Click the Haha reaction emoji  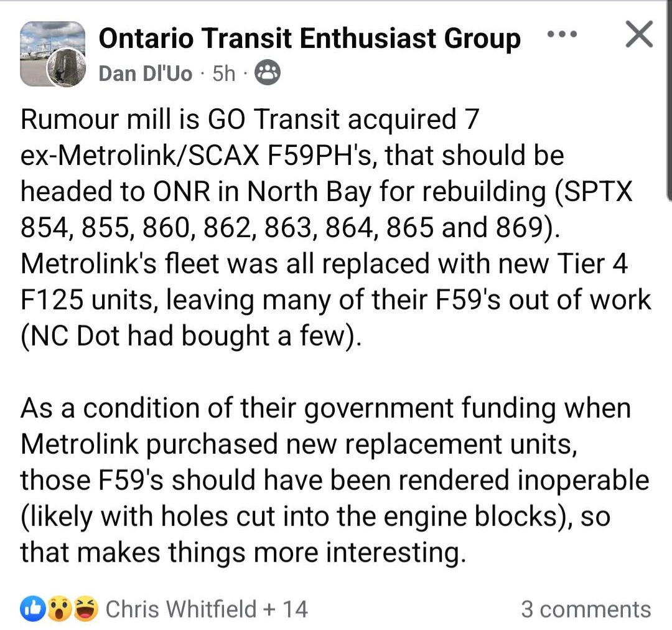(85, 609)
